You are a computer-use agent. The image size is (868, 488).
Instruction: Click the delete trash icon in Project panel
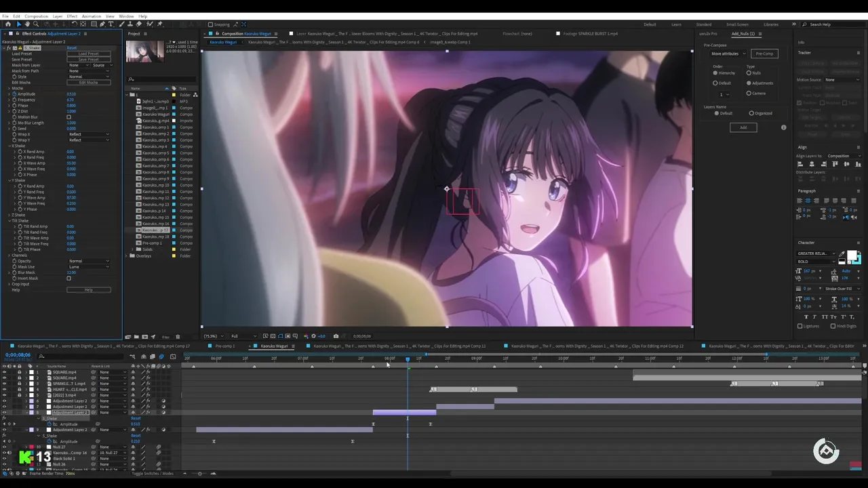point(178,336)
